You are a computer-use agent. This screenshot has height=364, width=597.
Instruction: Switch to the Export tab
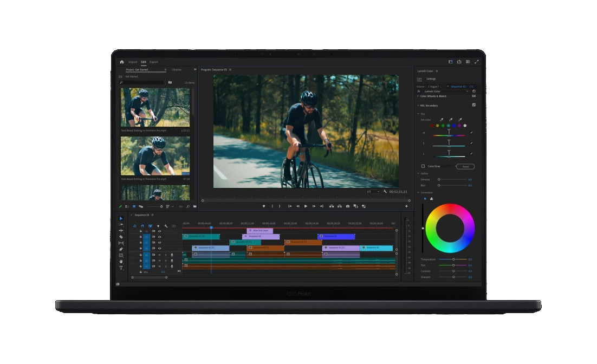coord(153,62)
